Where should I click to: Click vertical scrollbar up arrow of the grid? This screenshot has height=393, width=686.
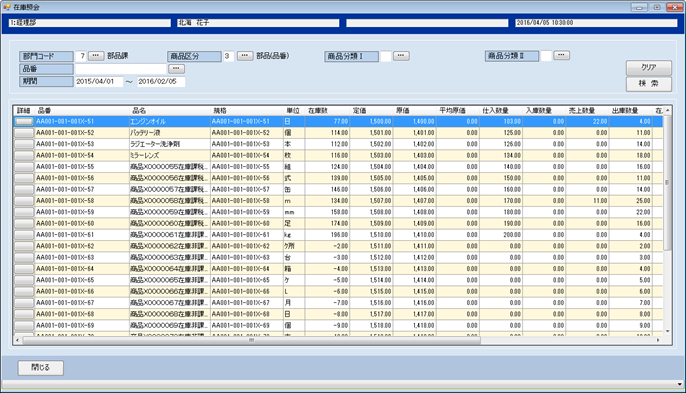[668, 110]
